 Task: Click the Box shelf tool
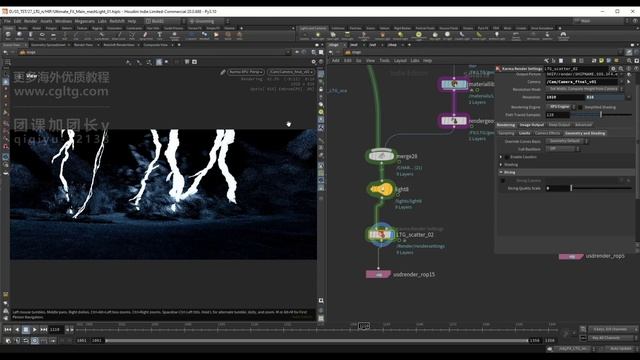(x=8, y=37)
